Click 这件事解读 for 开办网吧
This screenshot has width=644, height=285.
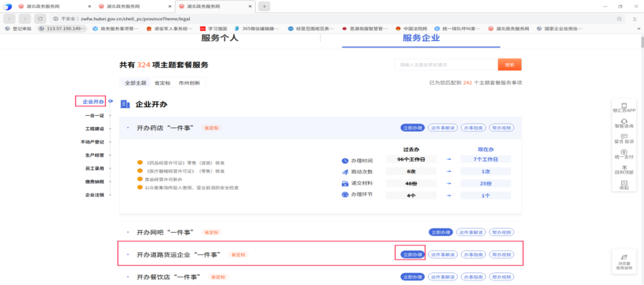tap(471, 232)
